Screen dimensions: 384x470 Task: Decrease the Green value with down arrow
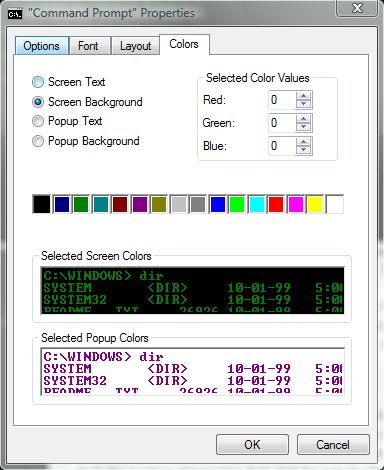point(303,127)
